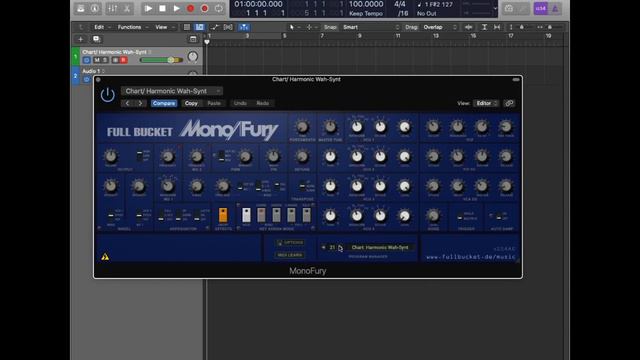Click the 4/4 time signature display
Viewport: 640px width, 360px height.
pos(400,4)
